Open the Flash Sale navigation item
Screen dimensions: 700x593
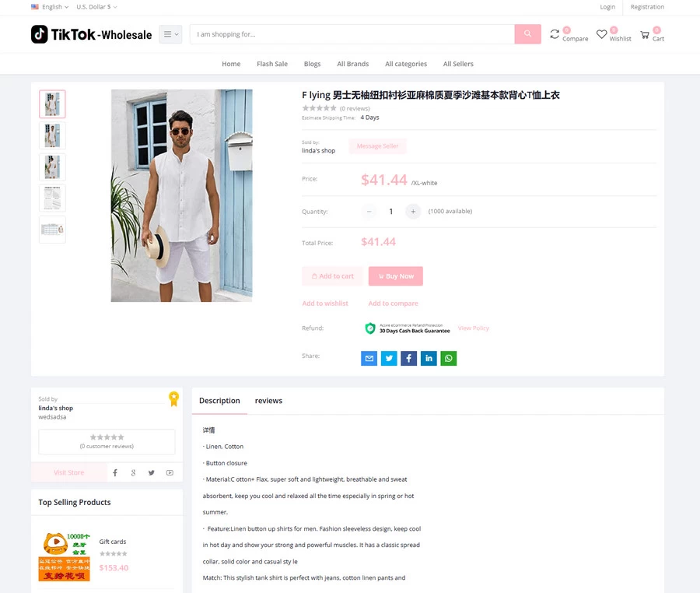[272, 64]
